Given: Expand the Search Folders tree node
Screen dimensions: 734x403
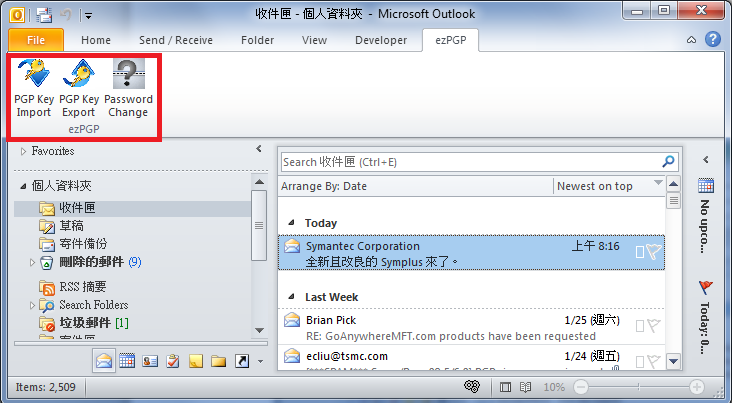Looking at the screenshot, I should 33,305.
